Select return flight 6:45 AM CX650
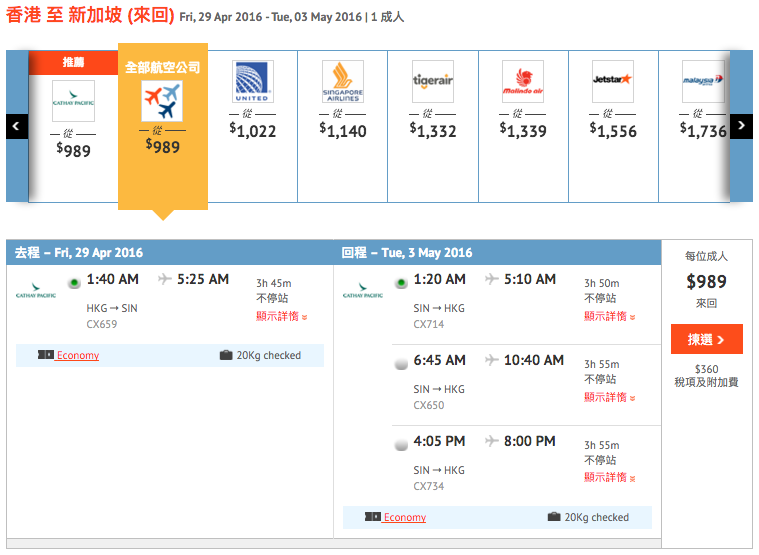This screenshot has height=555, width=759. pos(401,363)
